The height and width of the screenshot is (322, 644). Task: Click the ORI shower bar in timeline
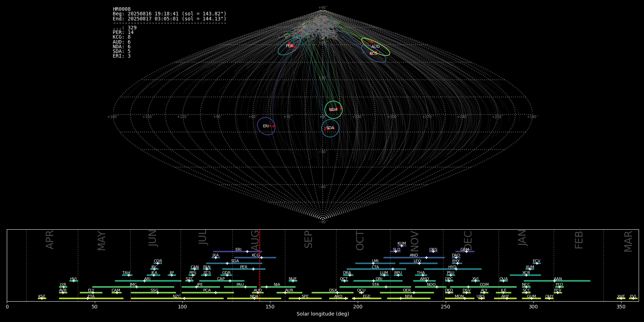pos(378,281)
